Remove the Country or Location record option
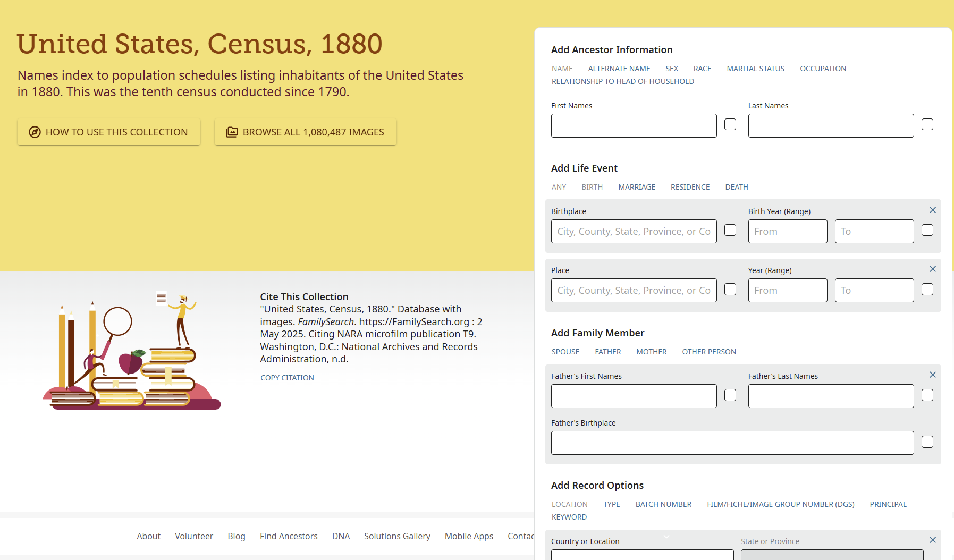Screen dimensions: 954x560 (x=932, y=540)
